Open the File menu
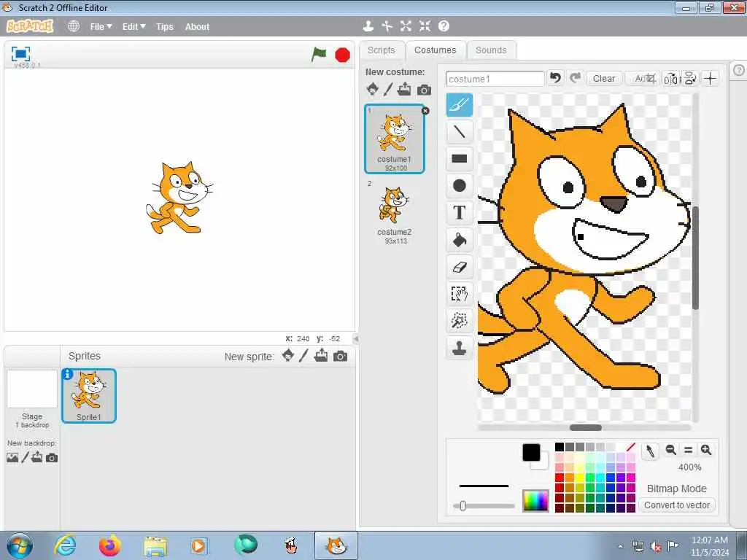Screen dimensions: 747x560 (x=101, y=27)
